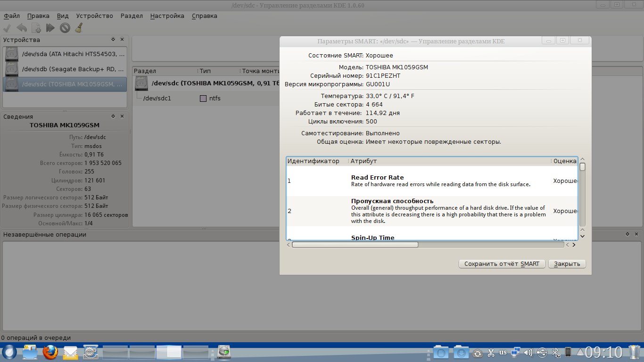Image resolution: width=644 pixels, height=362 pixels.
Task: Select the Пропускная способность attribute row
Action: (432, 211)
